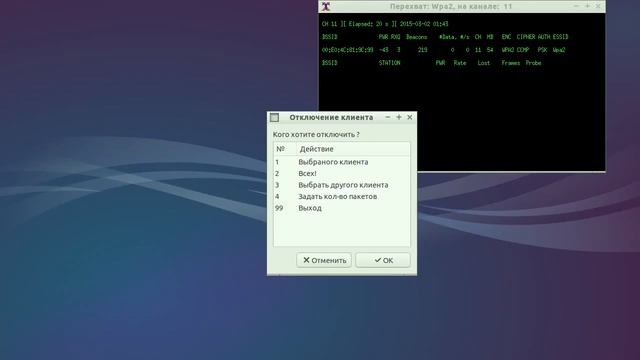Click the "Wpa2" ESSID value in the terminal

point(559,50)
